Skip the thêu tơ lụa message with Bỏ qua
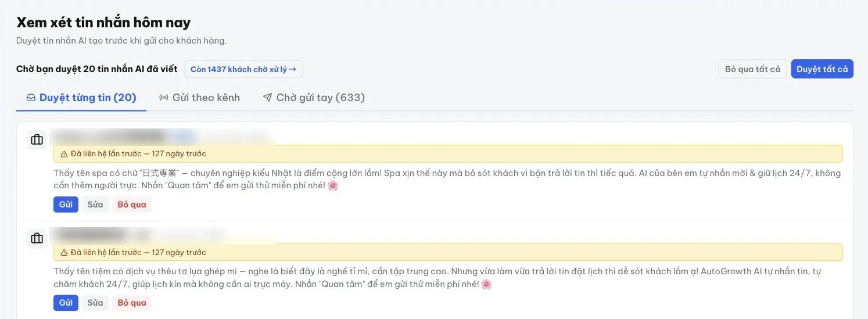Screen dimensions: 868x319 132,303
